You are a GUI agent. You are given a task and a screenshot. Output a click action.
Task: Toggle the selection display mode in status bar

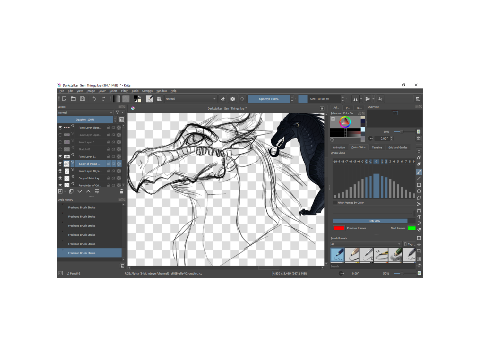[61, 273]
